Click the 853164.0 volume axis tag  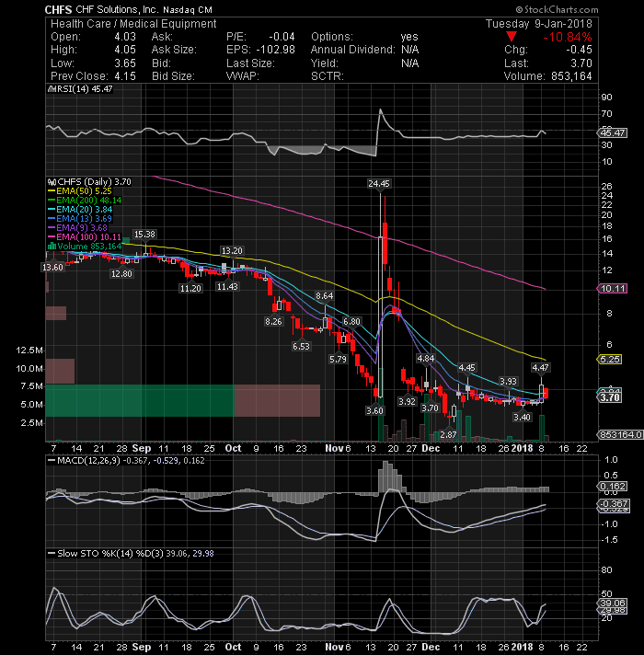[621, 435]
